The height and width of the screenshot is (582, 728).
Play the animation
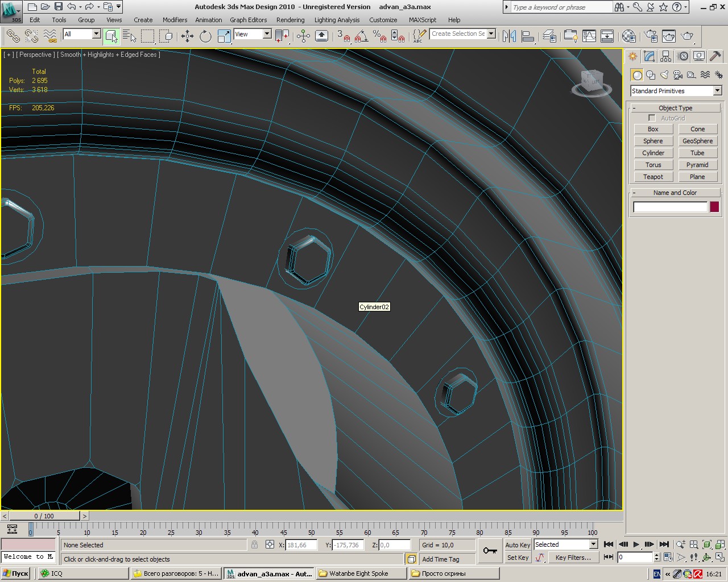coord(636,544)
